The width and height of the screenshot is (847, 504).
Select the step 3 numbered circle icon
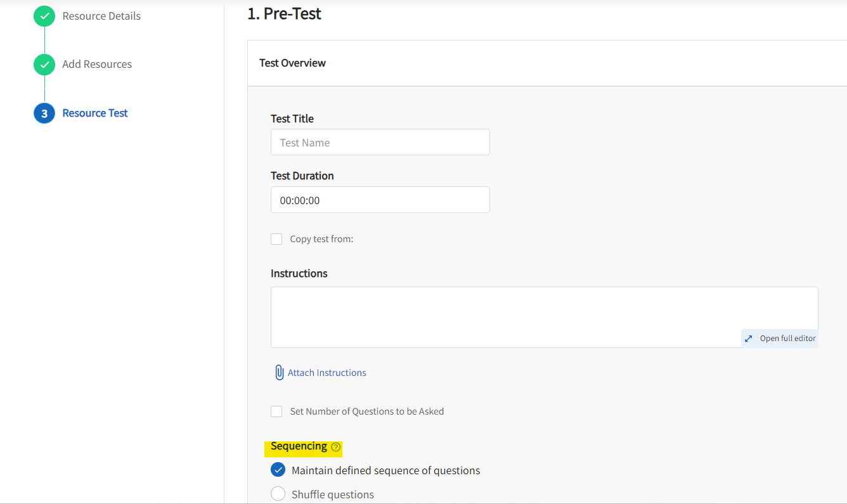44,113
